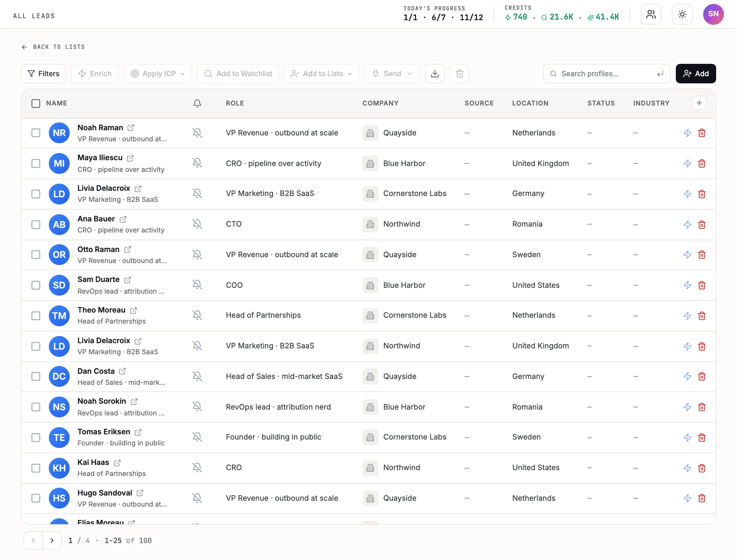Click Today's Progress 11/12 counter
Screen dimensions: 737x560
[471, 17]
